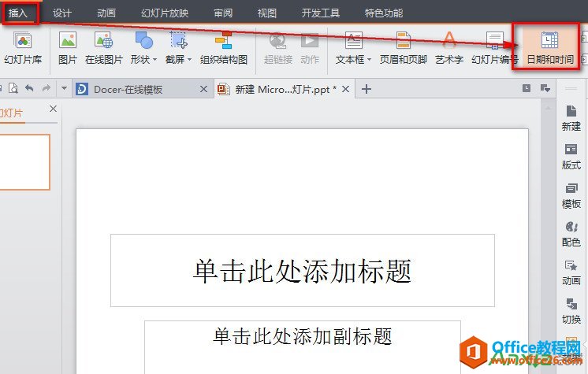Open 版式 layout in right sidebar
This screenshot has width=588, height=374.
tap(571, 157)
